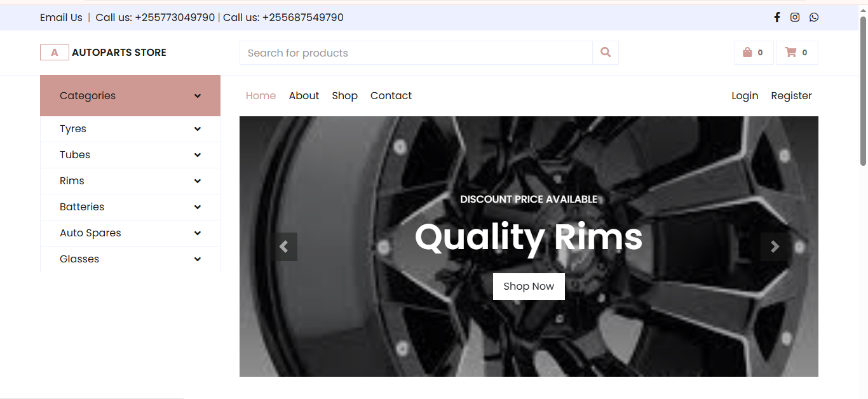868x399 pixels.
Task: Focus the Search for products field
Action: pyautogui.click(x=416, y=53)
